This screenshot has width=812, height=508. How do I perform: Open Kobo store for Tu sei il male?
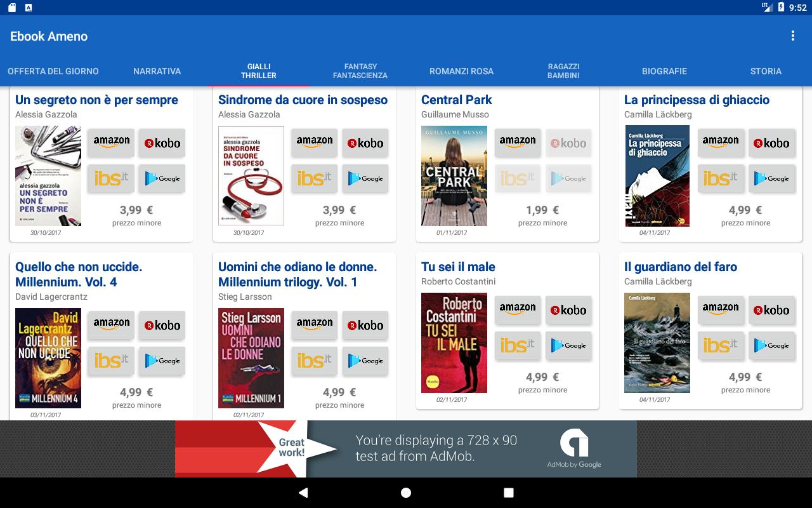tap(568, 310)
